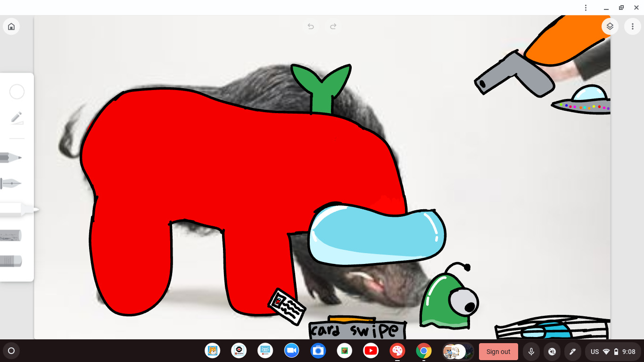The image size is (644, 362).
Task: Open YouTube from the shelf
Action: (x=371, y=351)
